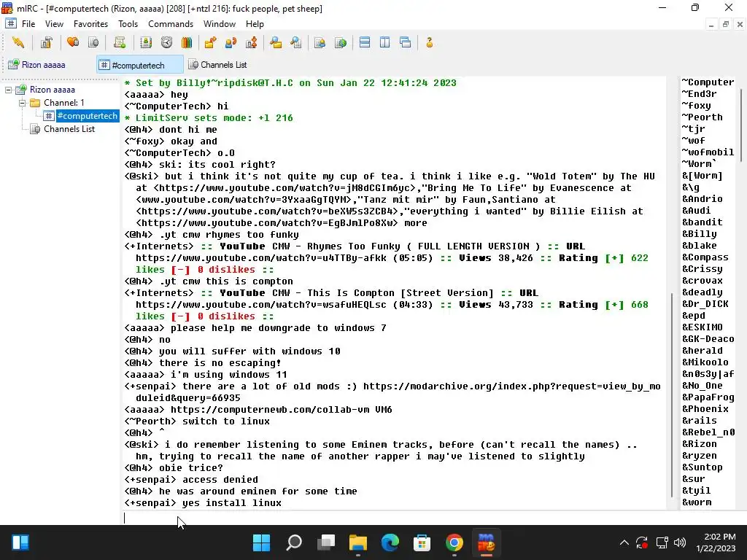Click Send File folder-arrow toolbar icon
Image resolution: width=747 pixels, height=560 pixels.
coord(210,43)
